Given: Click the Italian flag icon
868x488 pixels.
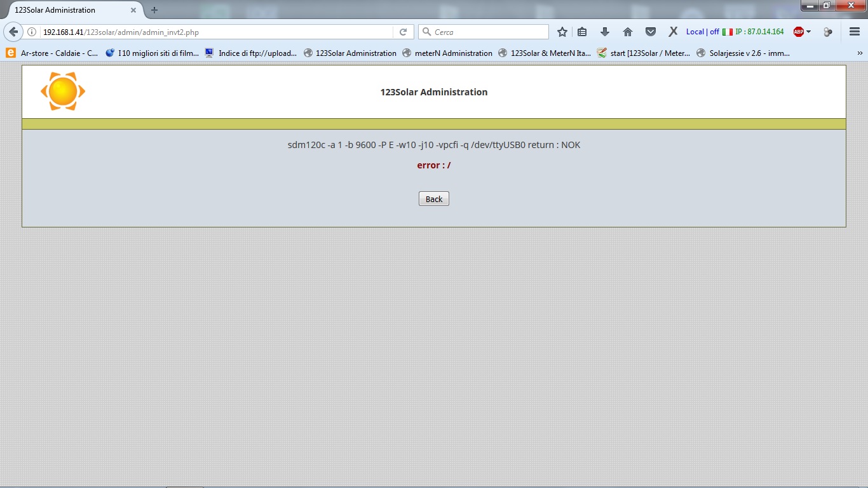Looking at the screenshot, I should point(728,32).
